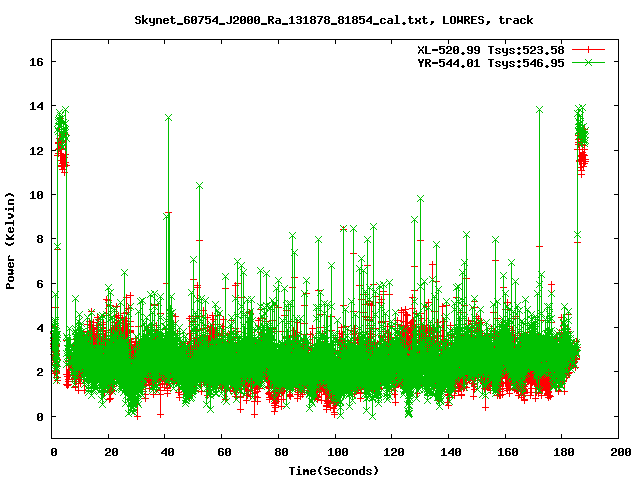The width and height of the screenshot is (640, 480).
Task: Click the green spike peak near 172 seconds
Action: pos(540,110)
